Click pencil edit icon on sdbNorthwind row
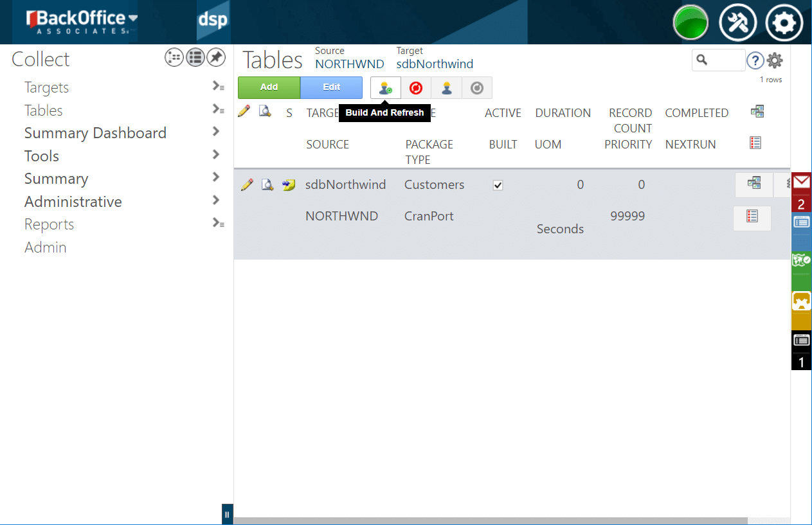Screen dimensions: 812x525 point(247,185)
